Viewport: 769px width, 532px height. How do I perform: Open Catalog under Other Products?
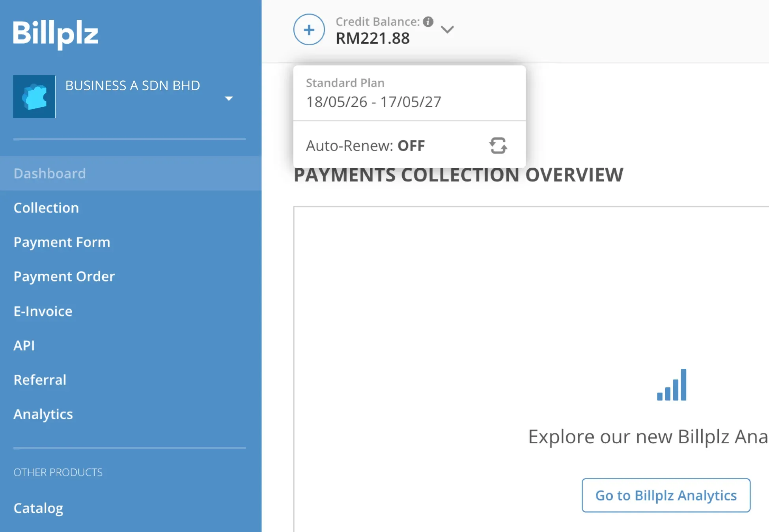(x=38, y=508)
